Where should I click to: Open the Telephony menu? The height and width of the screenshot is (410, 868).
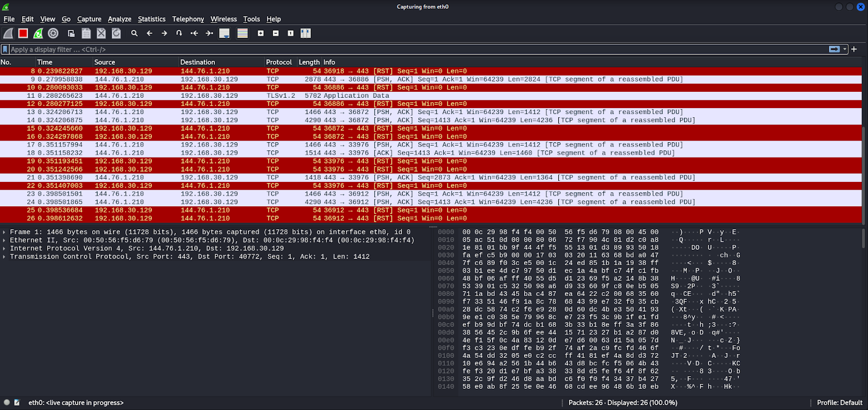coord(188,19)
